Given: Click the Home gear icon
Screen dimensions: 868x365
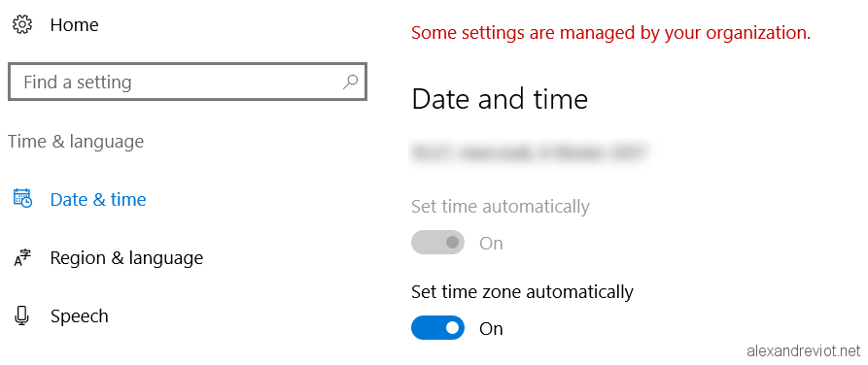Looking at the screenshot, I should click(22, 25).
